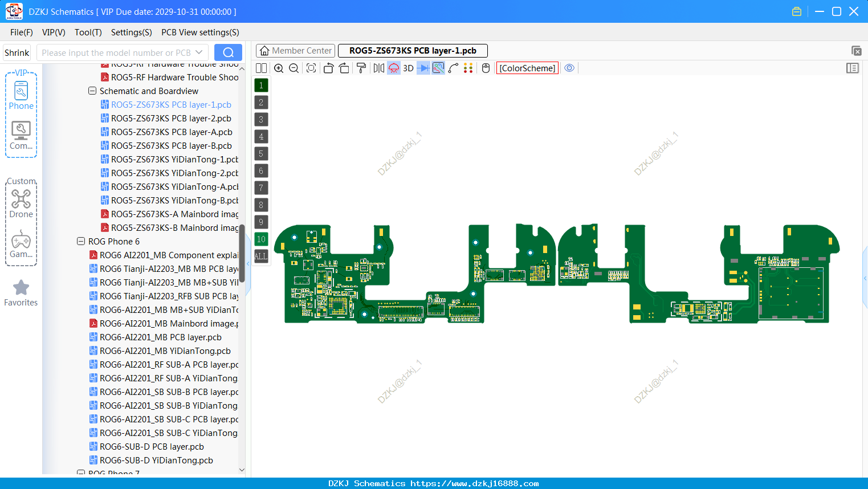Show layer 3
The image size is (868, 489).
(261, 120)
